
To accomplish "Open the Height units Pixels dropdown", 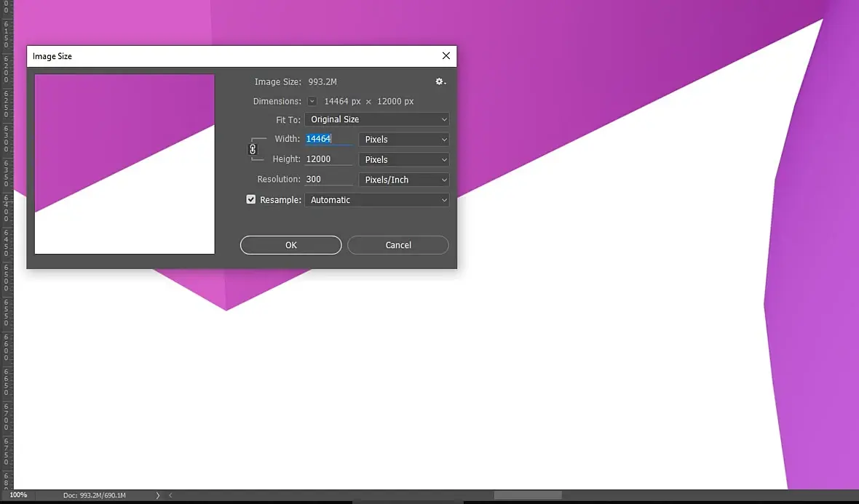I will coord(404,160).
